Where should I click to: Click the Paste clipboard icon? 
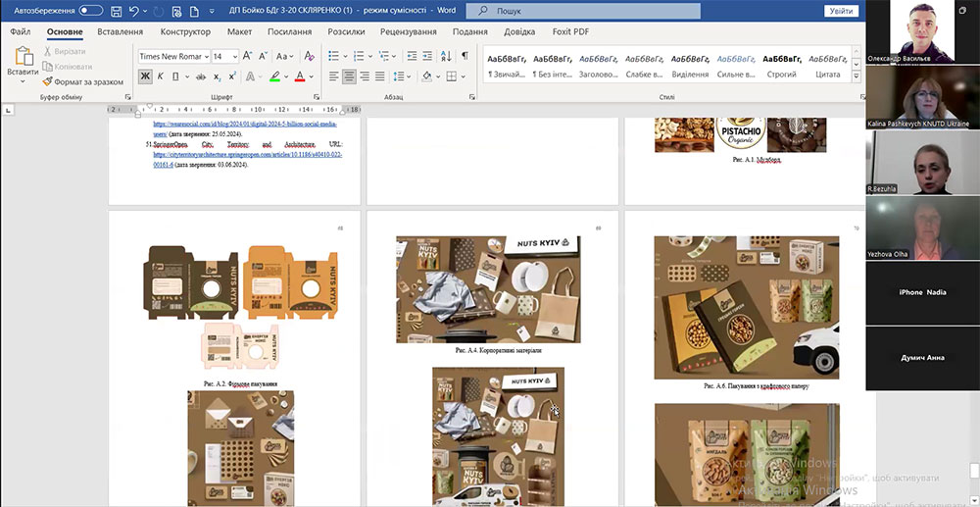pos(24,56)
